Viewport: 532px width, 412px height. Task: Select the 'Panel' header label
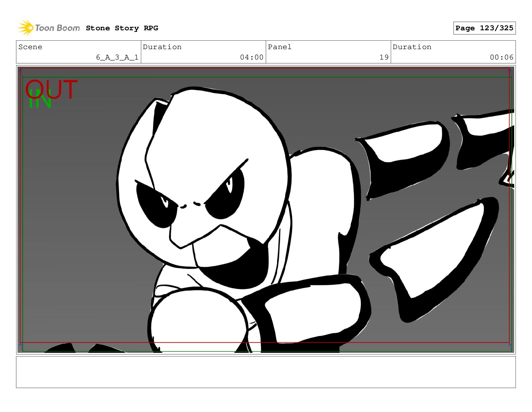[x=279, y=47]
